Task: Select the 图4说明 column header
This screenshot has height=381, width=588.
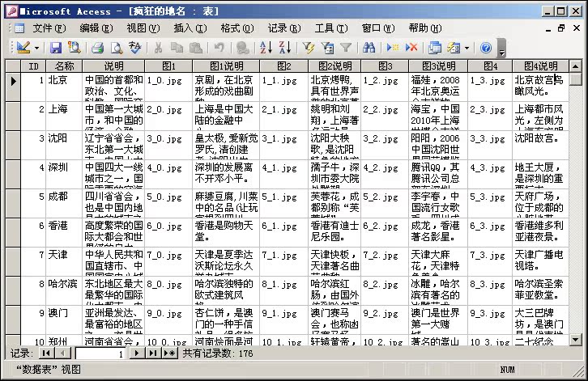Action: click(x=541, y=66)
